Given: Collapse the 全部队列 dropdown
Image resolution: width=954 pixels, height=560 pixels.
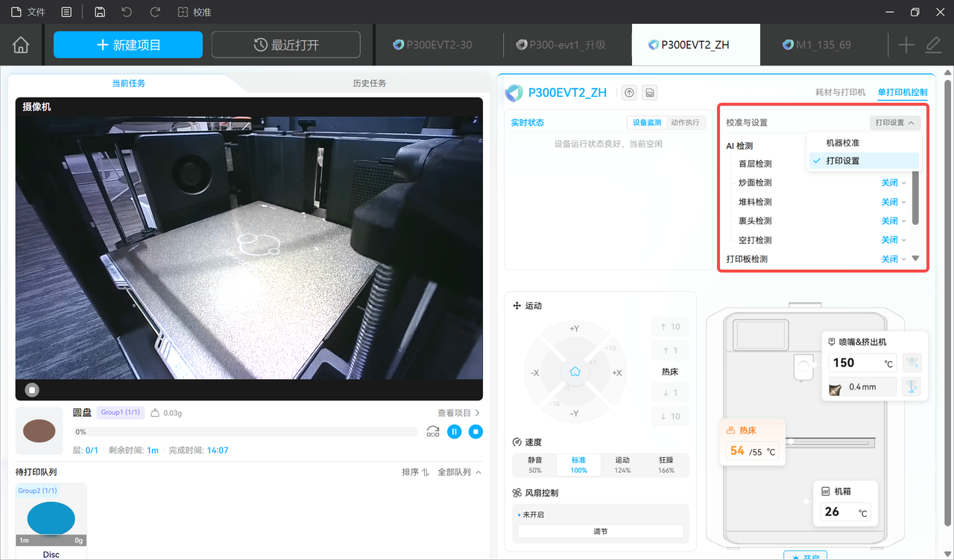Looking at the screenshot, I should coord(459,472).
